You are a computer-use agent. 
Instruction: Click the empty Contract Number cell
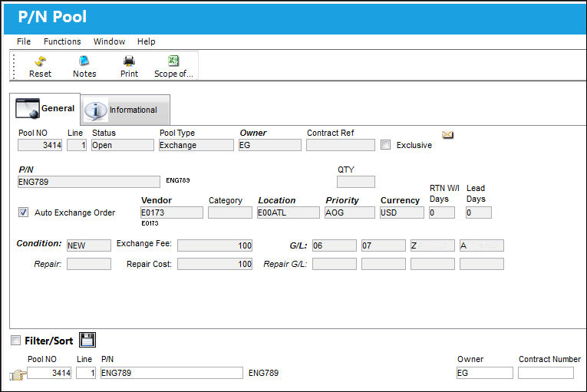546,373
